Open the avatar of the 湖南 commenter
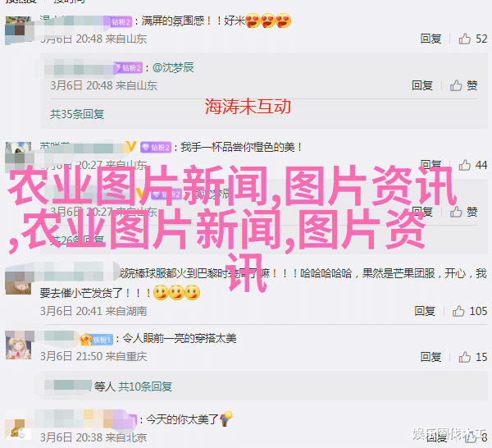 (x=19, y=281)
